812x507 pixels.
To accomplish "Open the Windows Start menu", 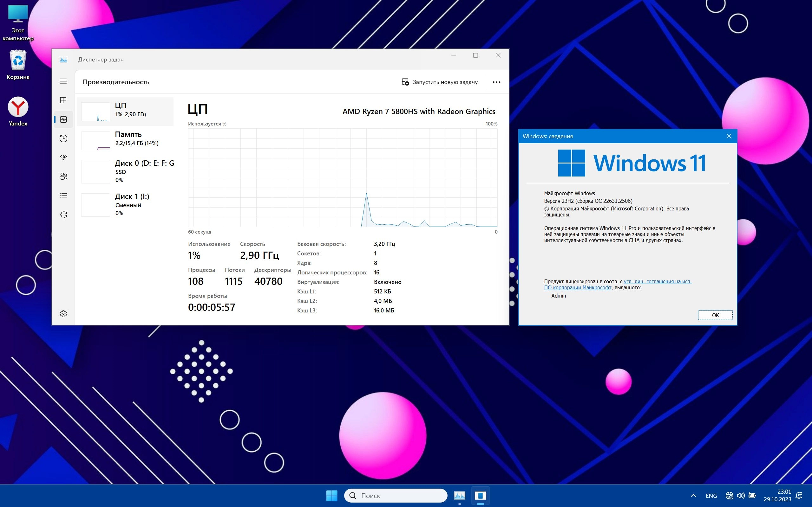I will point(331,496).
